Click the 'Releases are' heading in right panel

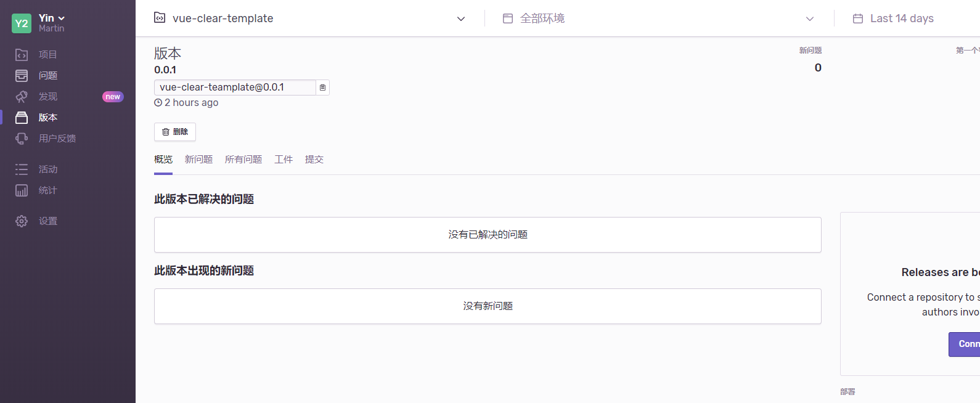(935, 272)
